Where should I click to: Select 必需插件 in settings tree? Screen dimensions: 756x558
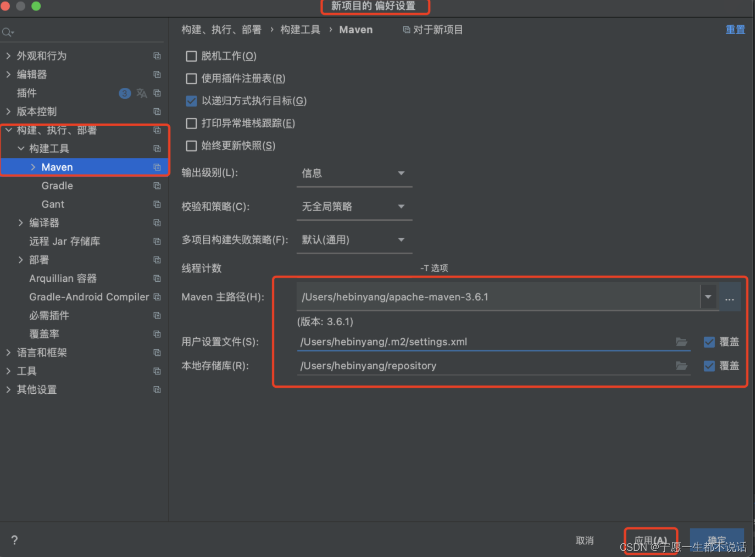coord(49,316)
